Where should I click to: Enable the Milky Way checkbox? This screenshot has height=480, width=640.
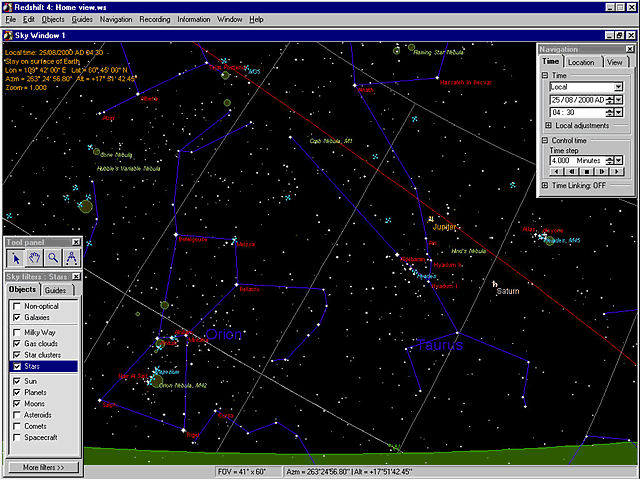(17, 332)
